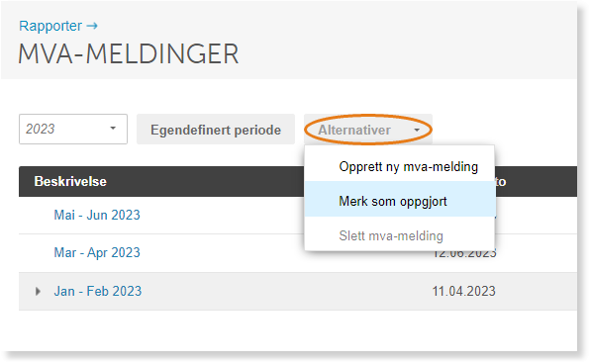Viewport: 590px width, 364px height.
Task: Click the Egendefinert periode button
Action: (216, 130)
